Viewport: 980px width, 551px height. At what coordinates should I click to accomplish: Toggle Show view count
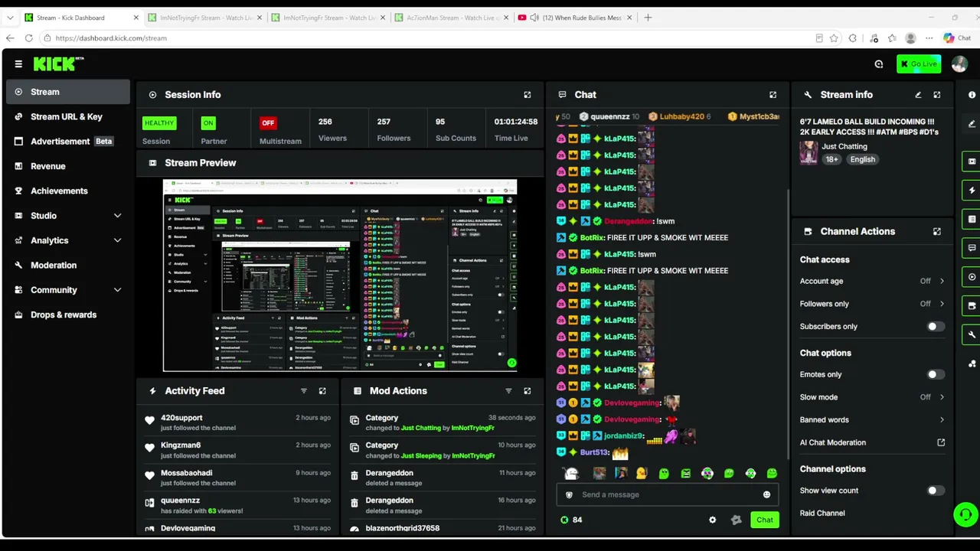(936, 491)
